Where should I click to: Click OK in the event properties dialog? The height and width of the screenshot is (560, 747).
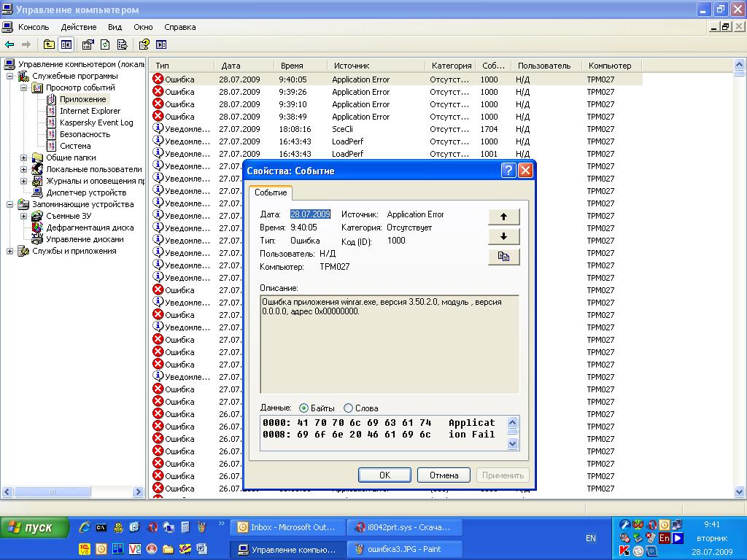coord(384,475)
